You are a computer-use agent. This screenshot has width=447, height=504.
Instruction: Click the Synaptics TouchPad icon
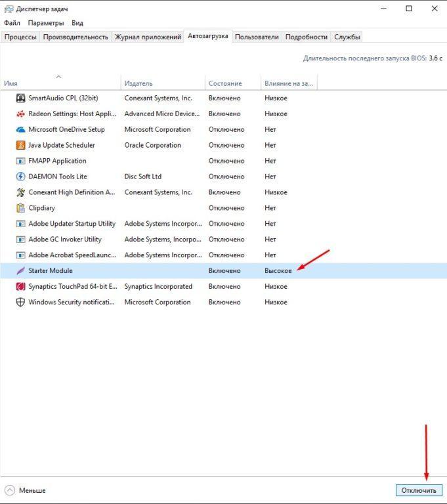point(20,286)
